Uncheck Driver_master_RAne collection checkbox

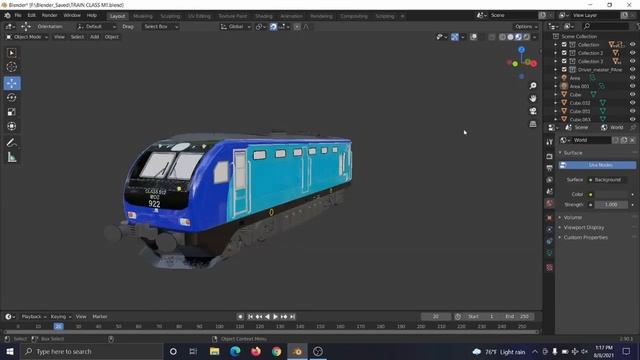point(564,69)
